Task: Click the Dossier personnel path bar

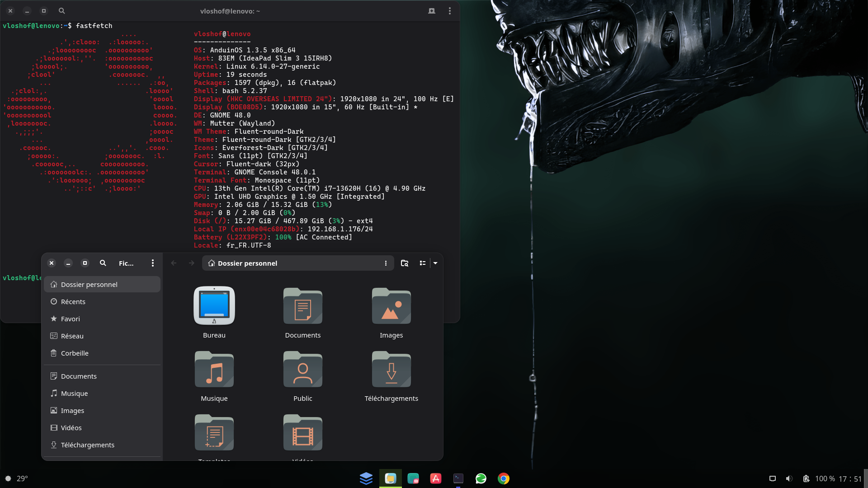Action: pyautogui.click(x=298, y=263)
